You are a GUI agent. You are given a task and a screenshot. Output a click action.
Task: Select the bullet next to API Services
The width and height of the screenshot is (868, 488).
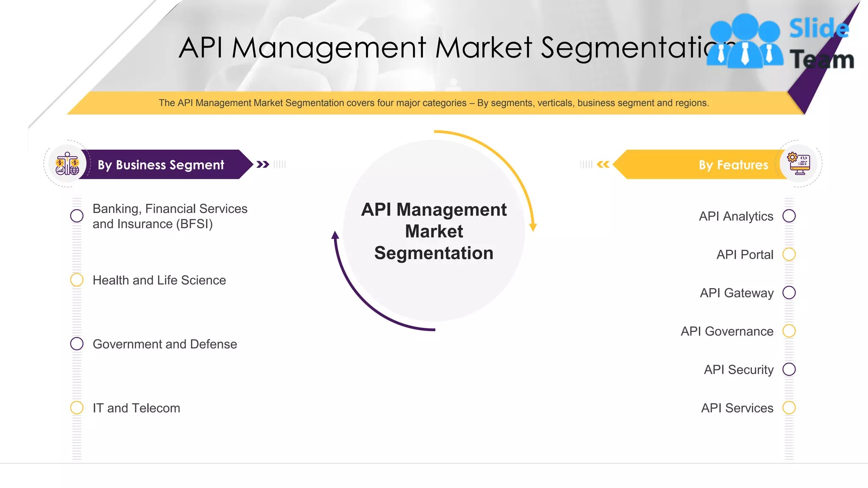(789, 408)
